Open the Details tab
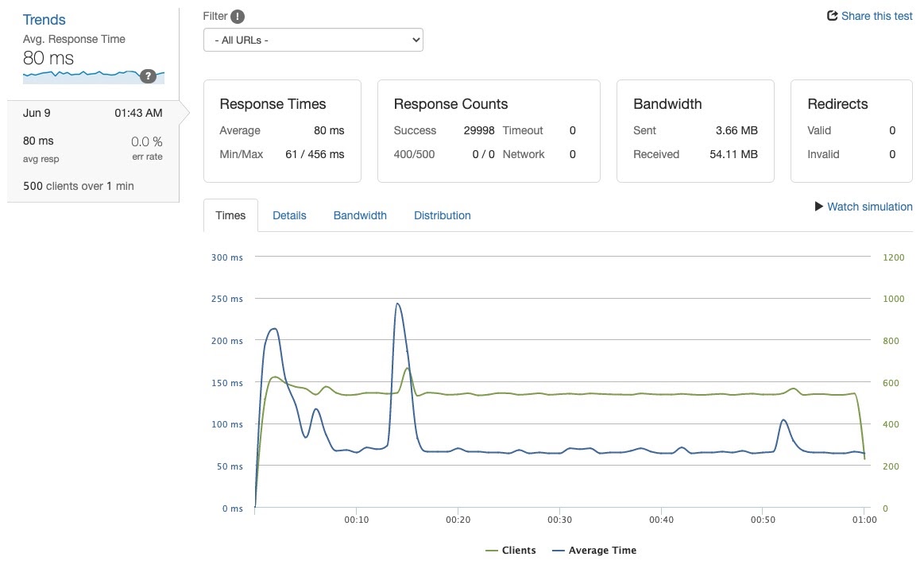 tap(289, 215)
